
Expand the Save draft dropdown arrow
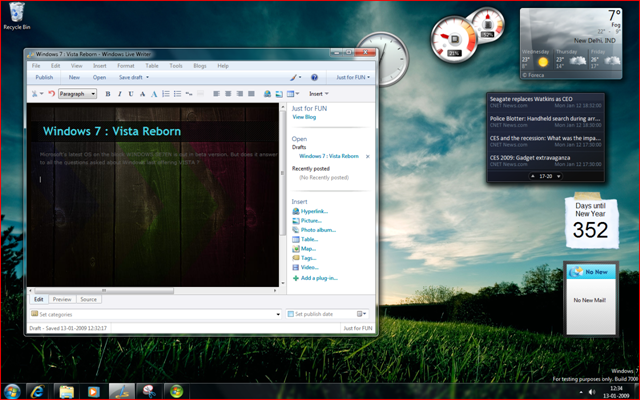147,77
